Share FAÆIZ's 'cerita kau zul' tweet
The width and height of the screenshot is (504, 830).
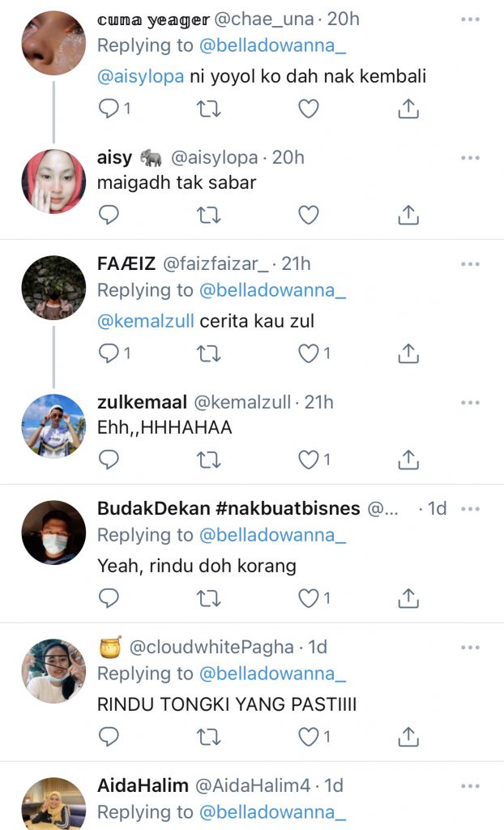409,353
